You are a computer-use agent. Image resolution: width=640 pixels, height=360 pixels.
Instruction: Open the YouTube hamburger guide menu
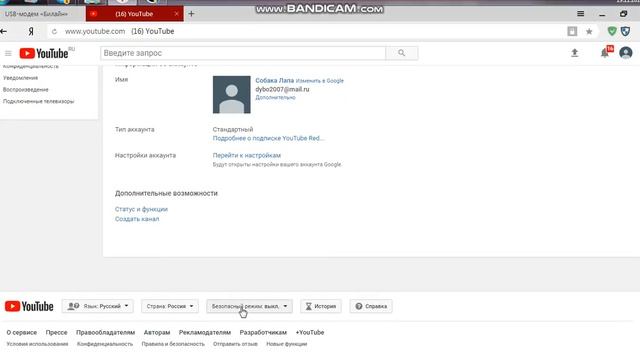[8, 53]
